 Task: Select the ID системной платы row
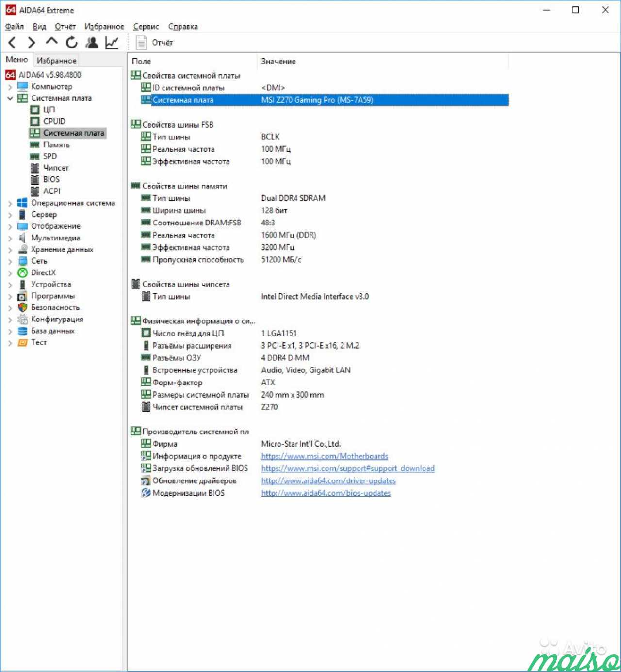[324, 88]
